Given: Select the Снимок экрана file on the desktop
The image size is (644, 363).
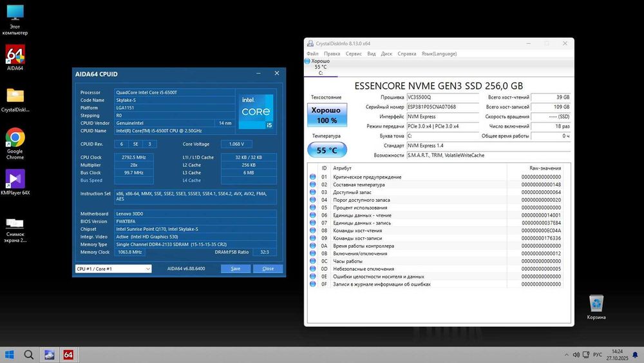Looking at the screenshot, I should pos(15,230).
